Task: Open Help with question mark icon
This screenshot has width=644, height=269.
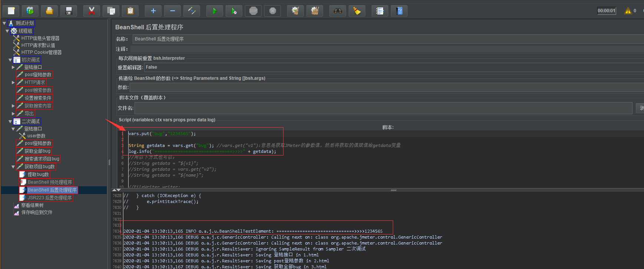Action: click(x=399, y=11)
